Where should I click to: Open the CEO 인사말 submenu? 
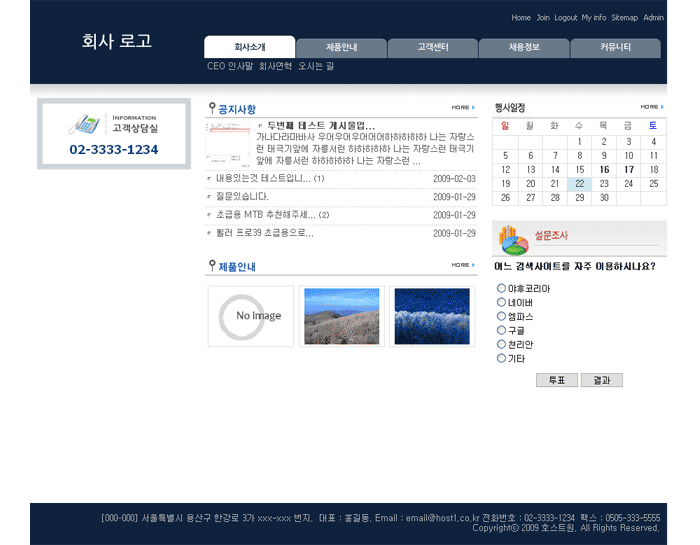(x=230, y=66)
